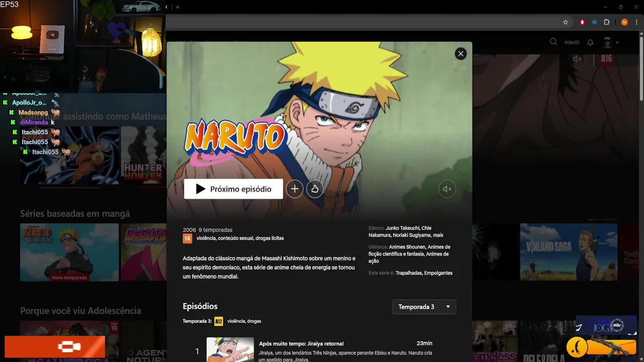Resume the Naruto continue watching card
The height and width of the screenshot is (362, 644).
pyautogui.click(x=69, y=155)
